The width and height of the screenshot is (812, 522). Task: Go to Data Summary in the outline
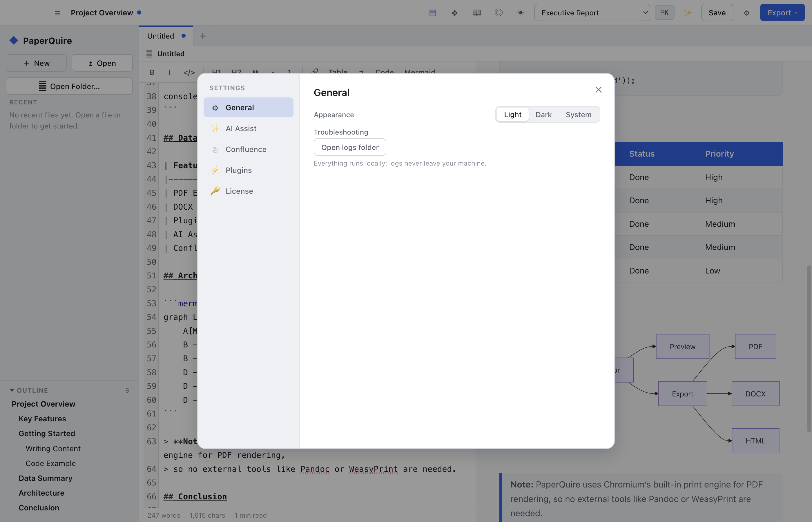click(x=46, y=478)
